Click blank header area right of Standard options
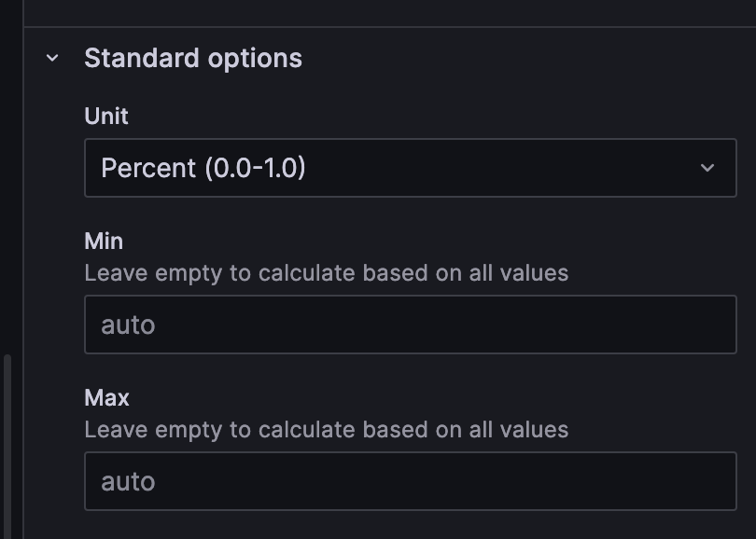 (x=523, y=58)
